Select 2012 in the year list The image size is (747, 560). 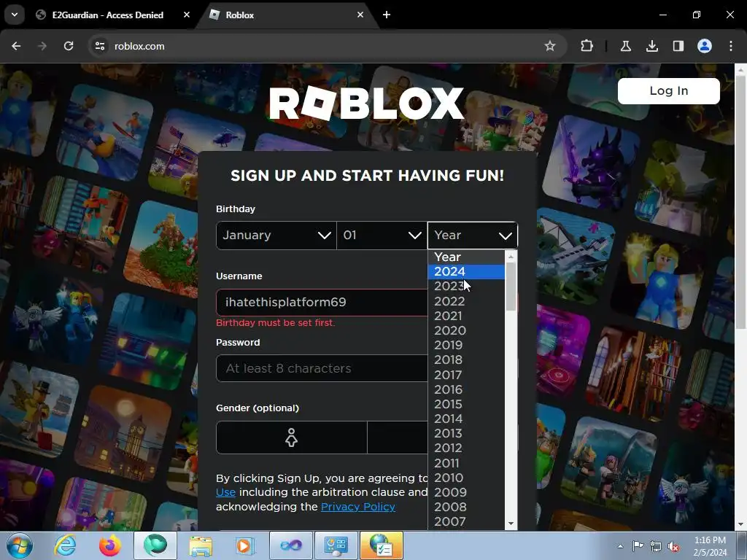(466, 448)
